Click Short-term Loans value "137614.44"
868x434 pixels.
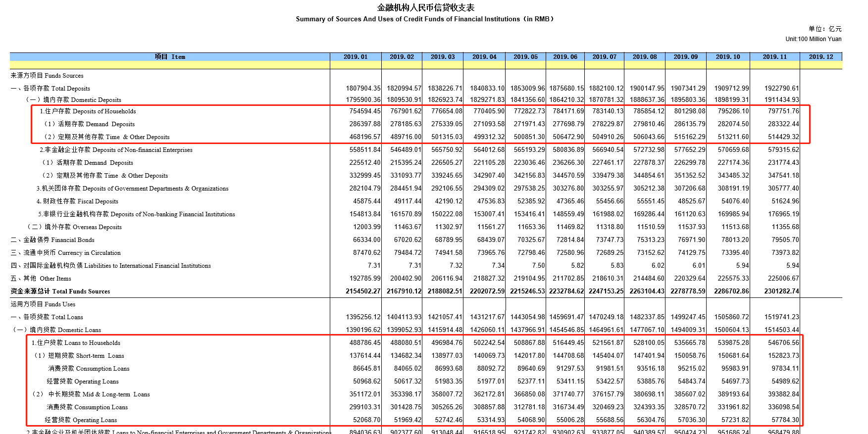365,356
